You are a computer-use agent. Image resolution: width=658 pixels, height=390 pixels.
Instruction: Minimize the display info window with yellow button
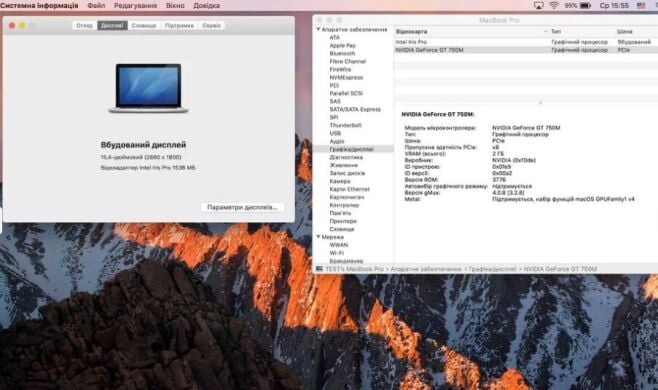point(22,26)
